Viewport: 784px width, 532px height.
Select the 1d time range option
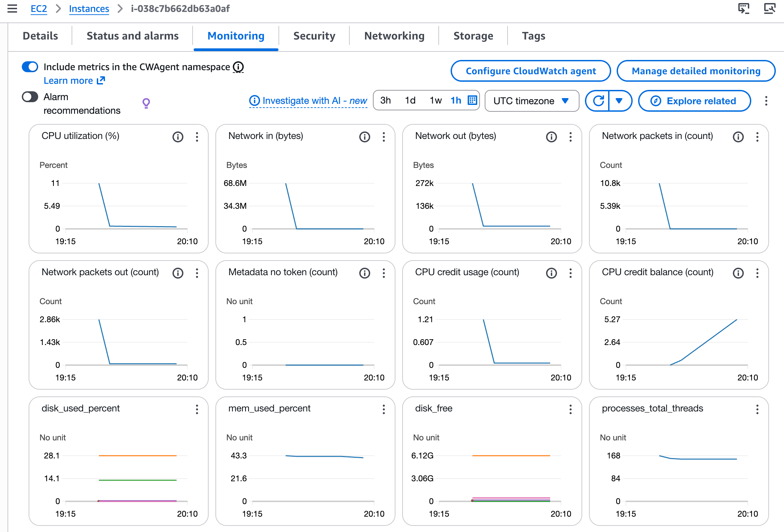(410, 100)
